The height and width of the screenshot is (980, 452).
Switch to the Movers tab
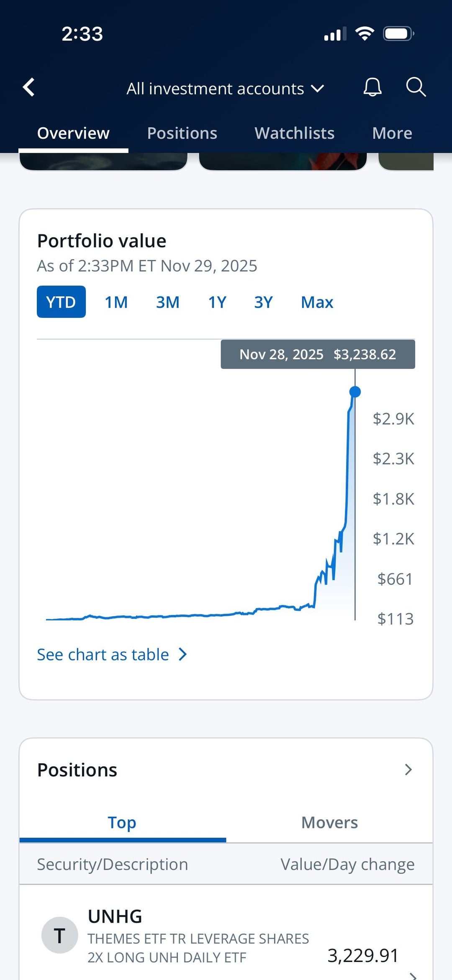click(x=329, y=823)
